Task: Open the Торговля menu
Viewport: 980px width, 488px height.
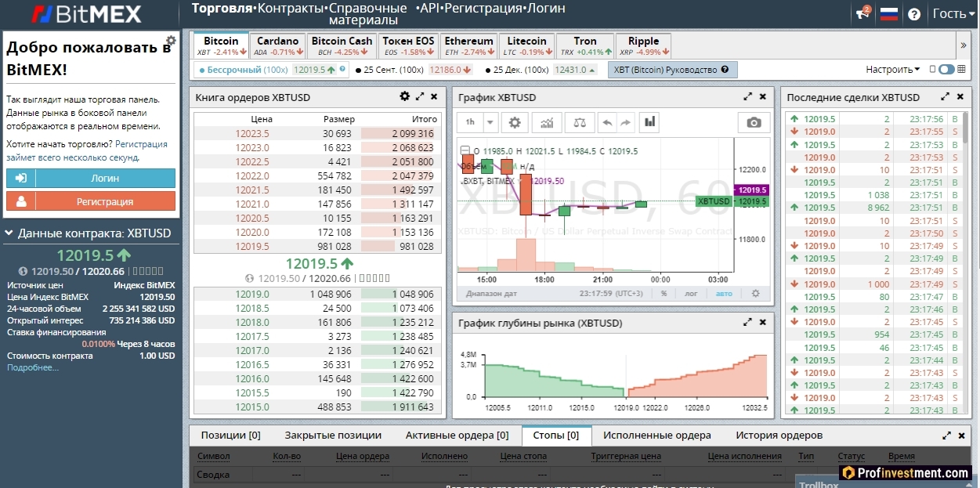Action: [x=222, y=9]
